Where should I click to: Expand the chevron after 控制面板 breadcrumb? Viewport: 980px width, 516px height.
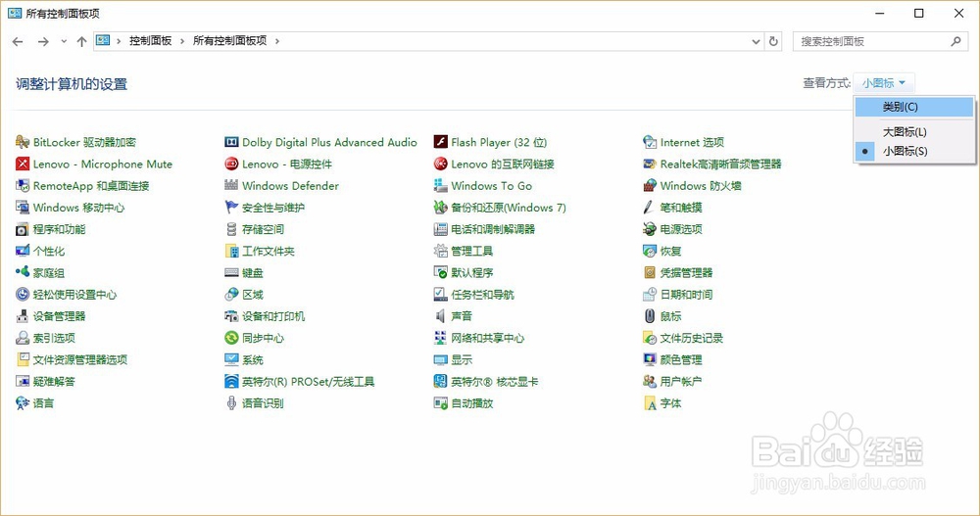click(182, 41)
